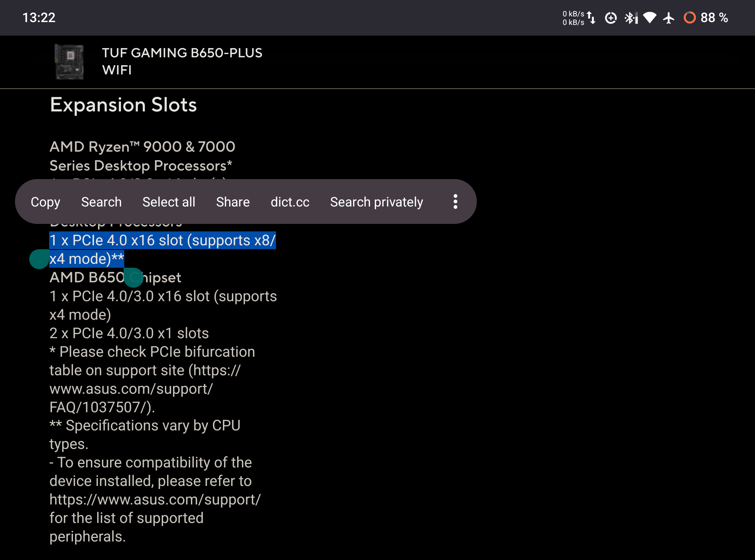This screenshot has width=755, height=560.
Task: Tap the left text selection handle
Action: click(39, 259)
